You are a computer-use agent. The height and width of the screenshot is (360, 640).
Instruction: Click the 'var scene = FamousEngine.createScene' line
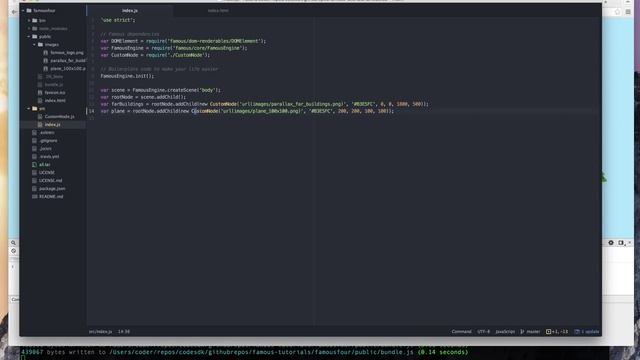coord(160,90)
